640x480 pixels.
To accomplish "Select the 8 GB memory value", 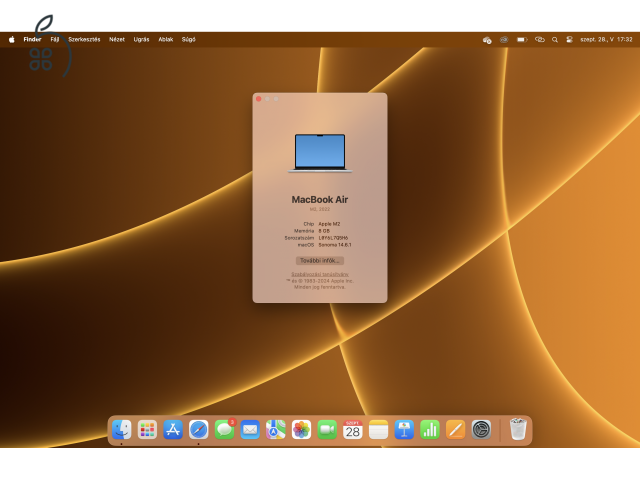I will point(324,231).
